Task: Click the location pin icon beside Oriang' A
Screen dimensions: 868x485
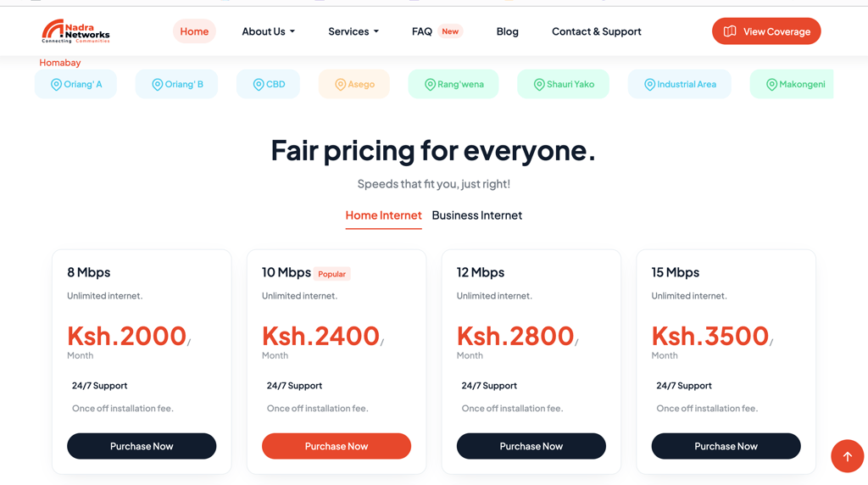Action: coord(56,84)
